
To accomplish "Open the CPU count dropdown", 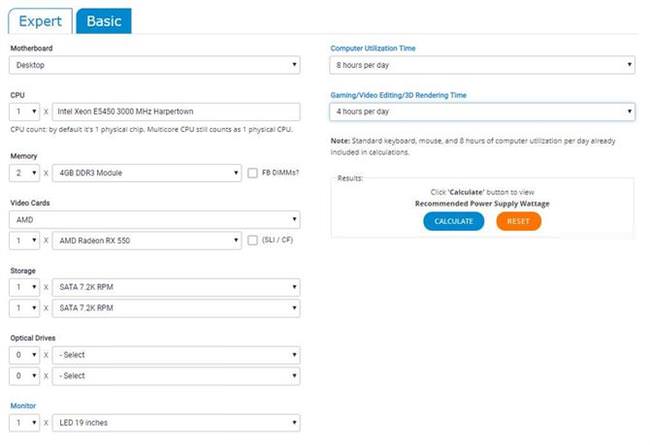I will (x=24, y=112).
